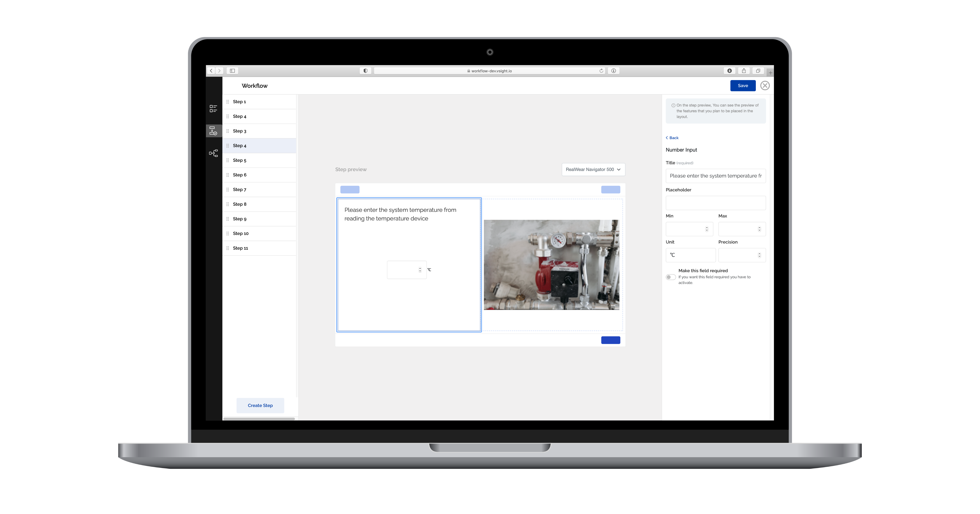Screen dimensions: 980x514
Task: Open Safari downloads icon
Action: click(x=729, y=70)
